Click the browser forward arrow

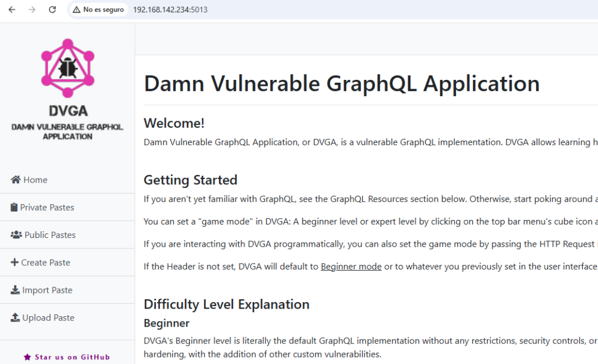(32, 9)
